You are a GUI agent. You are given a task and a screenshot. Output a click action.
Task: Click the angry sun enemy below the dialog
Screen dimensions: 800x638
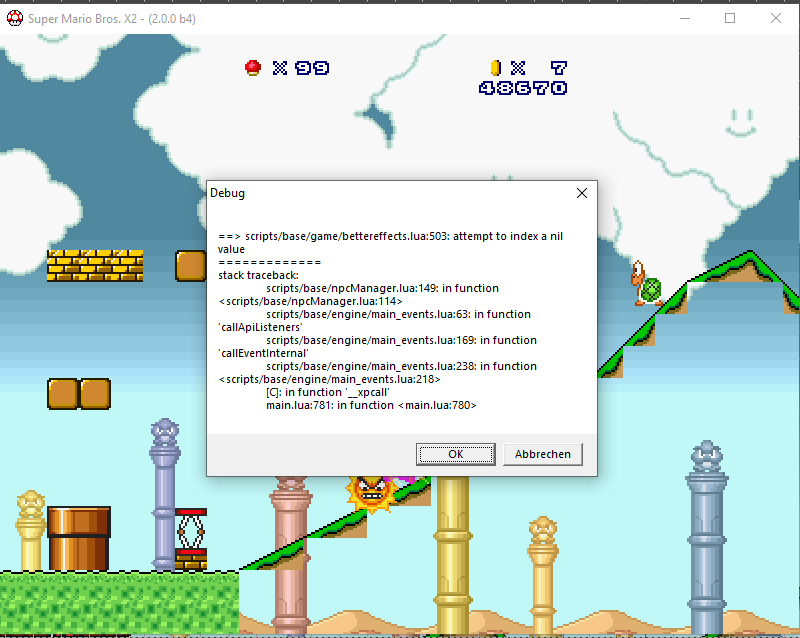372,493
